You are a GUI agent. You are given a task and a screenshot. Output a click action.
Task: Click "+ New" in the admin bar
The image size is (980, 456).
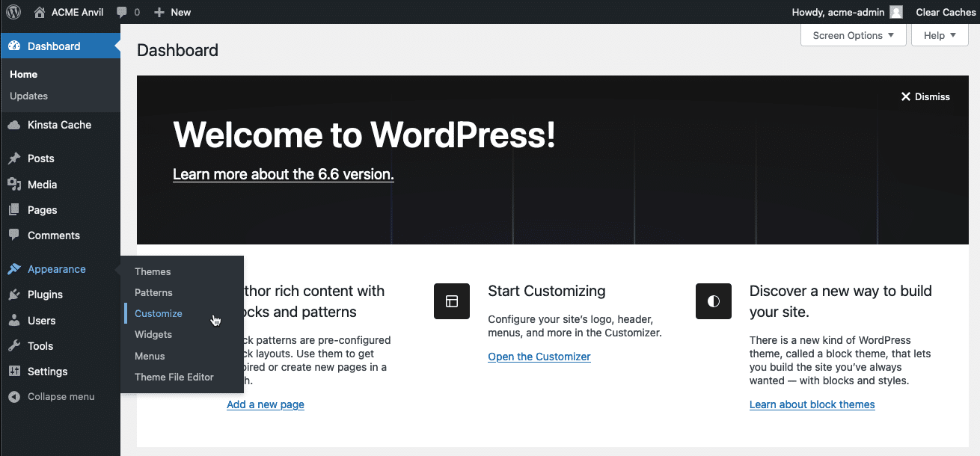pos(172,12)
